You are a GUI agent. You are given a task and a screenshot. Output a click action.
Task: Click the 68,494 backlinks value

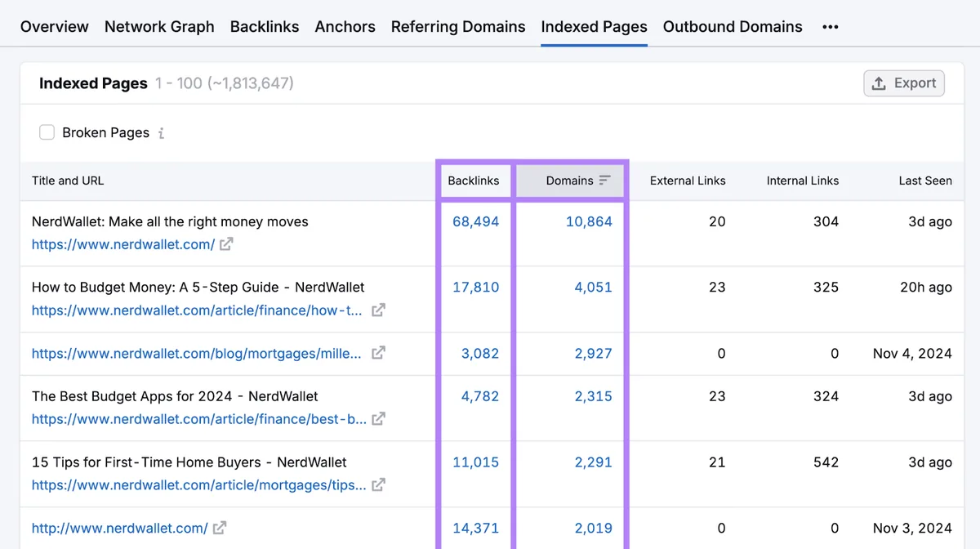pos(476,221)
